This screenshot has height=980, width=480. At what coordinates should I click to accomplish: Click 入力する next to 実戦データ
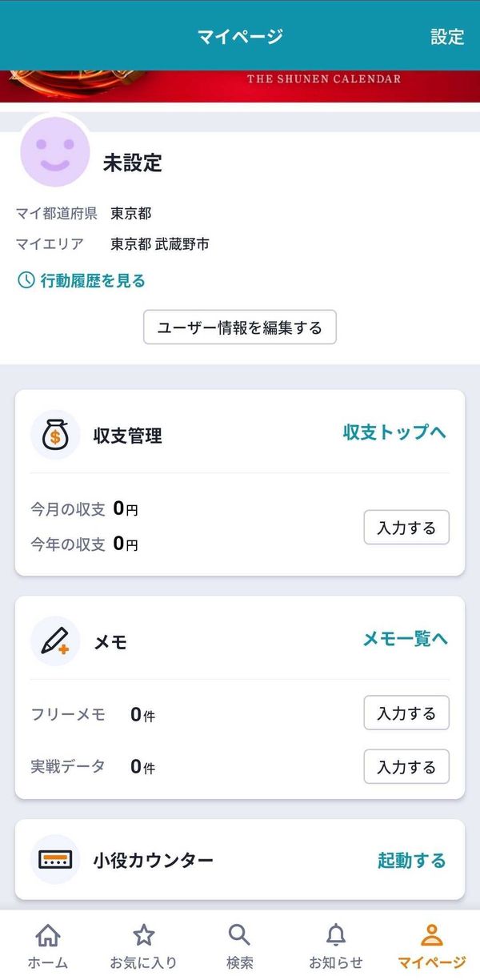click(x=406, y=767)
